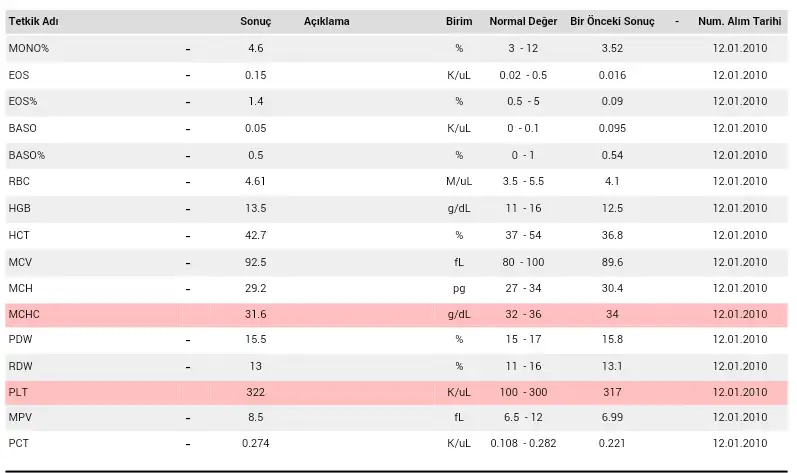Click the Normal Değer column header
Viewport: 797px width, 473px height.
pos(523,22)
